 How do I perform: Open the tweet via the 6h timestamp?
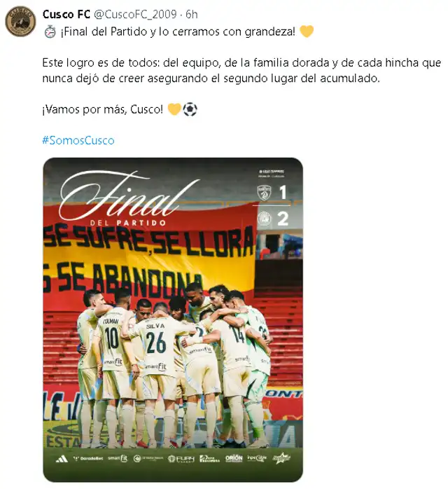tap(192, 14)
